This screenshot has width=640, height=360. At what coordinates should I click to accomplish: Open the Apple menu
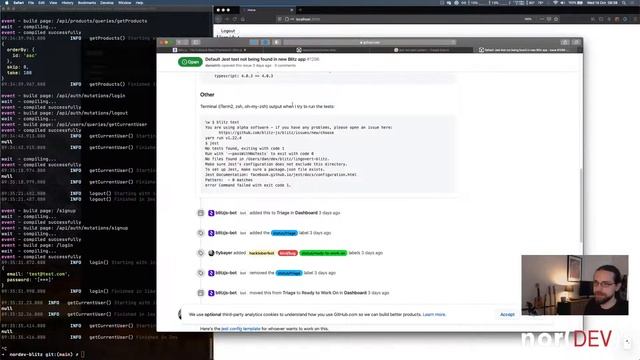point(7,2)
